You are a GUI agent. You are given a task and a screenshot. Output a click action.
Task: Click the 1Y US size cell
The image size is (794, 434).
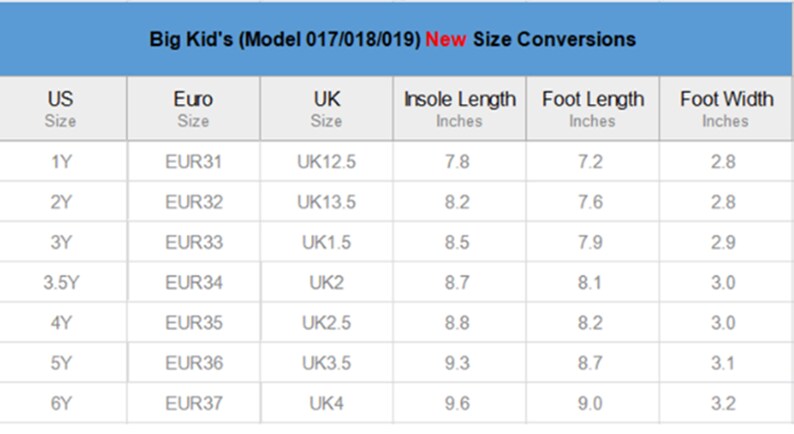[x=63, y=162]
